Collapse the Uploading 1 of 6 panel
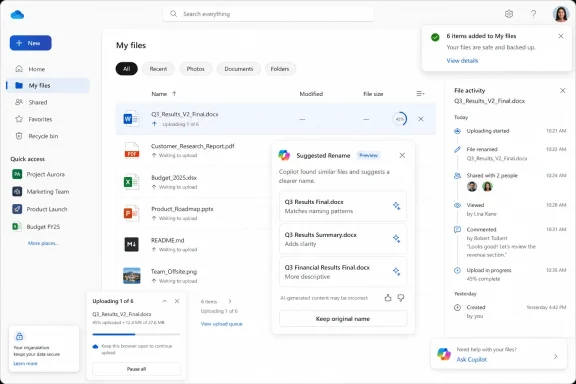576x384 pixels. (x=165, y=301)
